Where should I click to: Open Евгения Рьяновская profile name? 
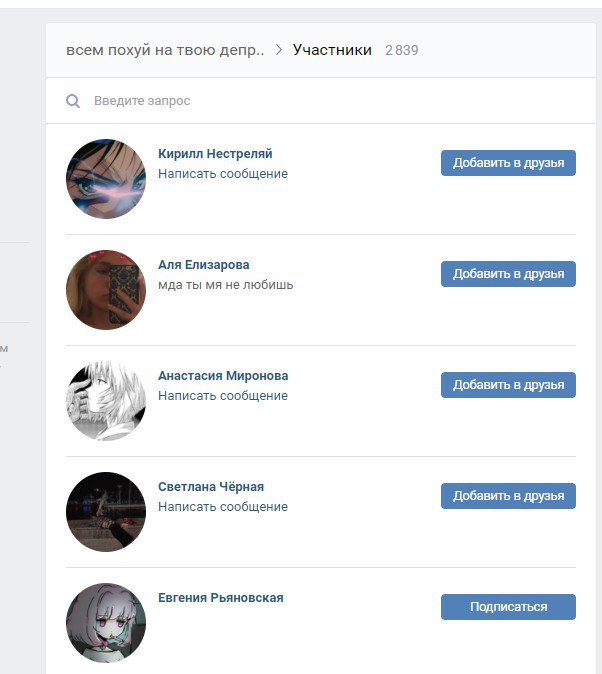[221, 597]
